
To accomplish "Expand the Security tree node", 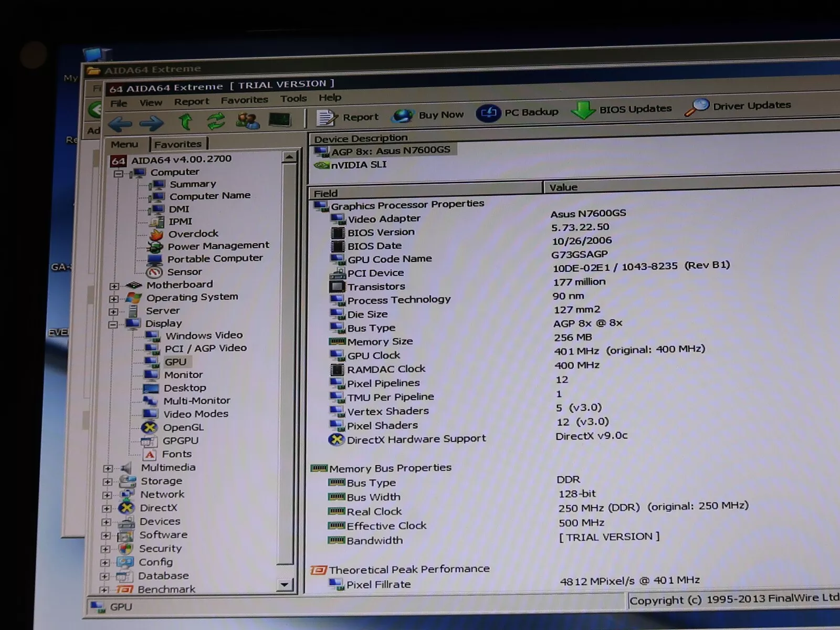I will [x=106, y=549].
